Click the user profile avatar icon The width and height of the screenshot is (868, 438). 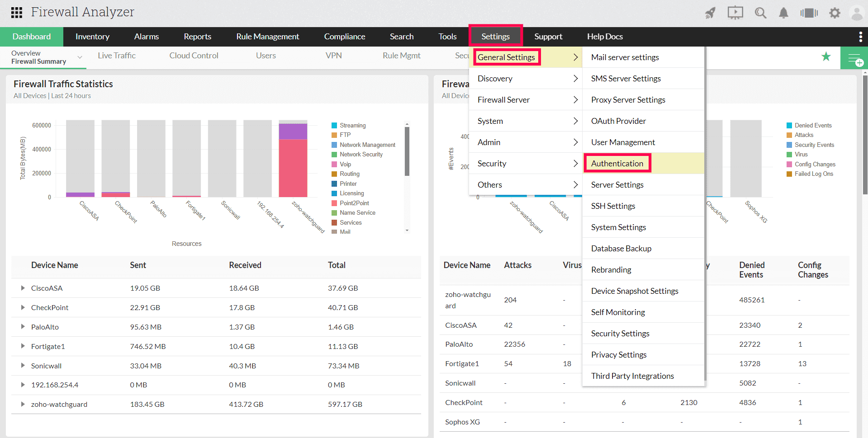coord(856,13)
